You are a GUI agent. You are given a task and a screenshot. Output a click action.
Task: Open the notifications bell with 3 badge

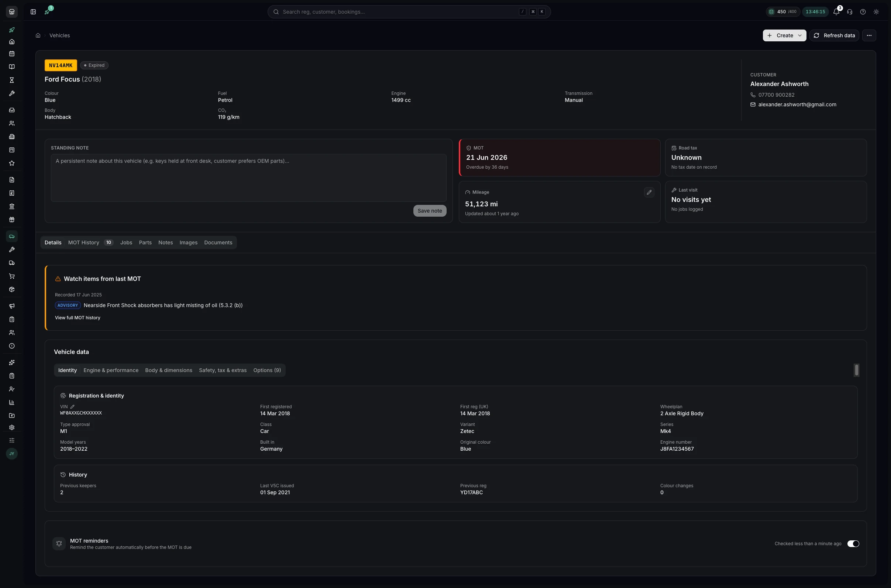[x=836, y=11]
